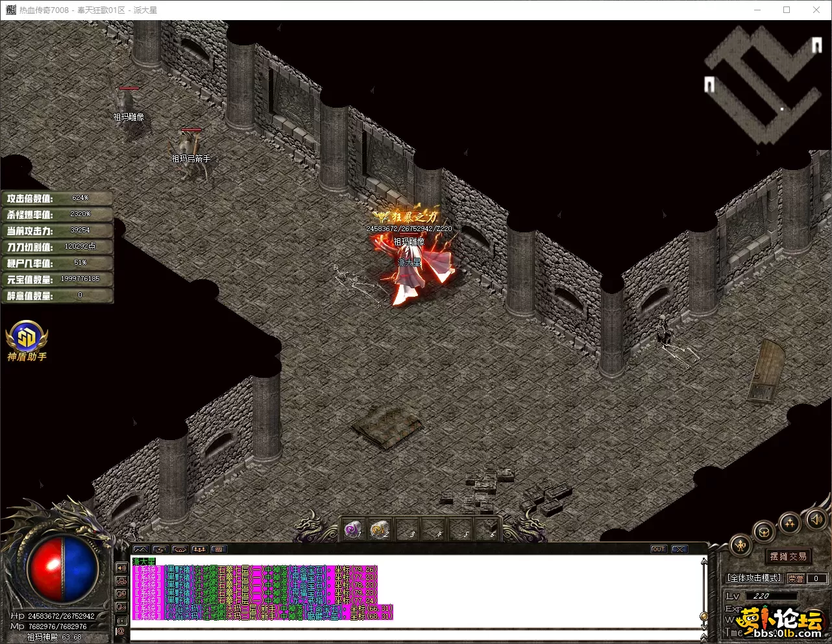This screenshot has width=832, height=644.
Task: Click the minimap in top-right corner
Action: tap(764, 84)
